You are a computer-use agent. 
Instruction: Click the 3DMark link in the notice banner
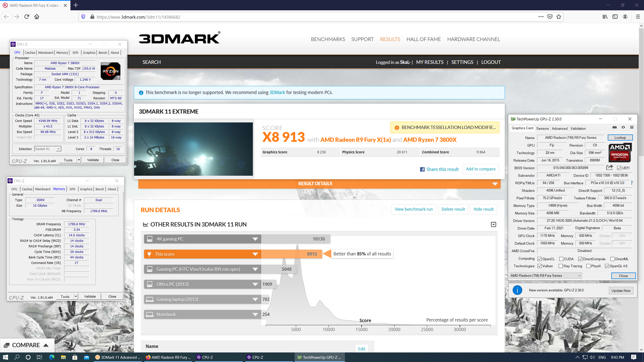(x=277, y=92)
